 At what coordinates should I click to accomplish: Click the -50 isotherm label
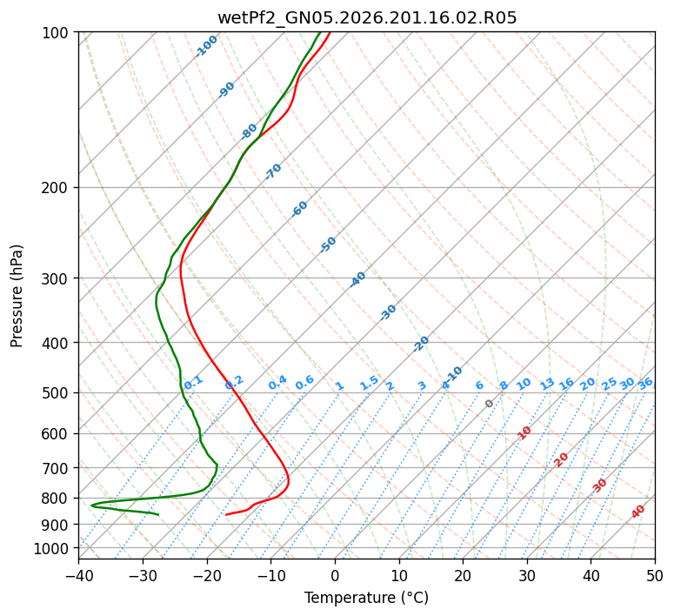coord(328,244)
